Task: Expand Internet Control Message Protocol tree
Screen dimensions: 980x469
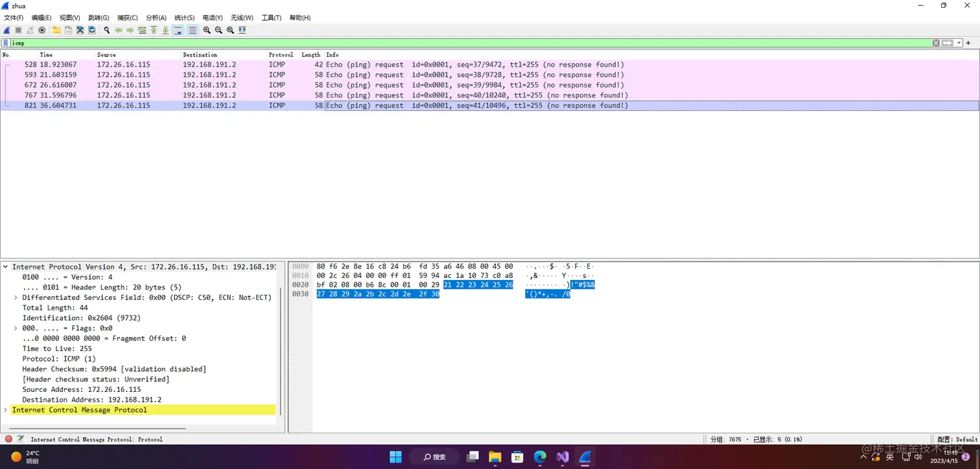Action: click(6, 410)
